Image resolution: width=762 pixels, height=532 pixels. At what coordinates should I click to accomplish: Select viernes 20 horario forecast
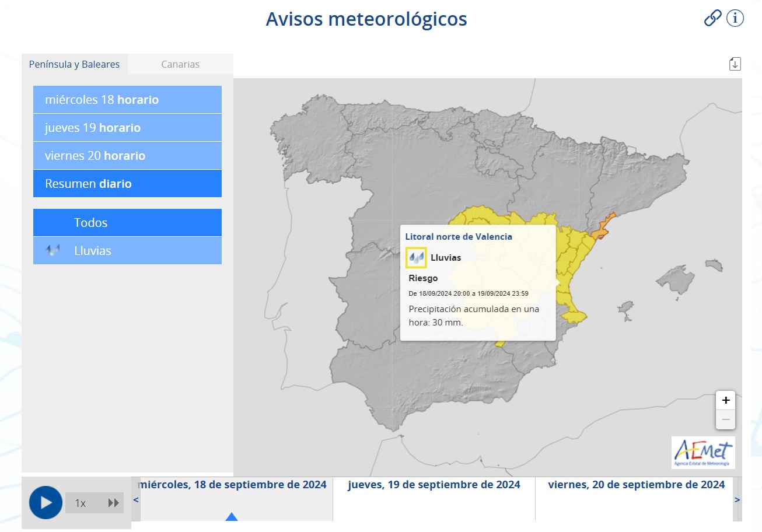coord(127,155)
